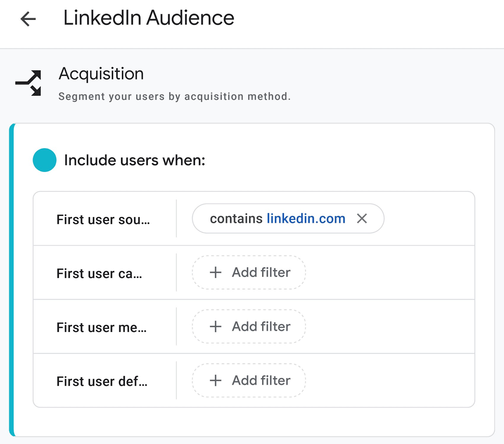Select the First user default channel row
The height and width of the screenshot is (444, 504).
click(x=102, y=381)
